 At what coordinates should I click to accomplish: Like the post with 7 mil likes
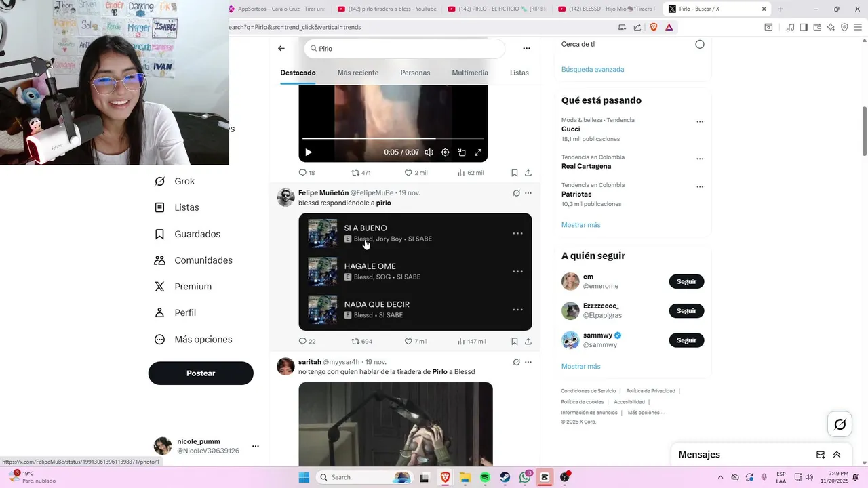click(416, 342)
